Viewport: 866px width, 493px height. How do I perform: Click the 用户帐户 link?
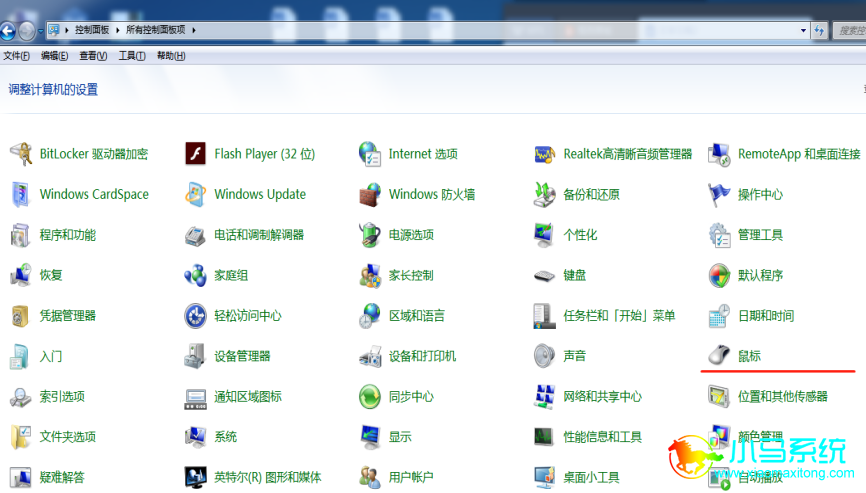point(411,477)
